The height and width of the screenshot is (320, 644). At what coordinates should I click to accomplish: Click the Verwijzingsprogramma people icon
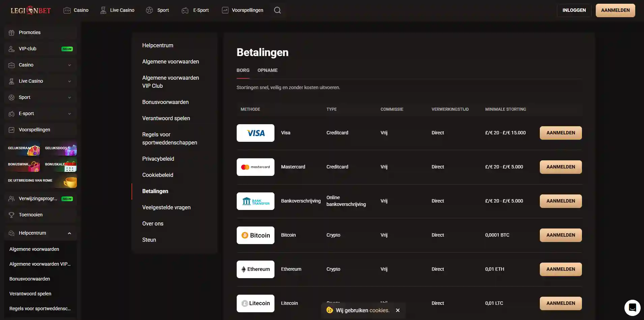click(x=11, y=199)
